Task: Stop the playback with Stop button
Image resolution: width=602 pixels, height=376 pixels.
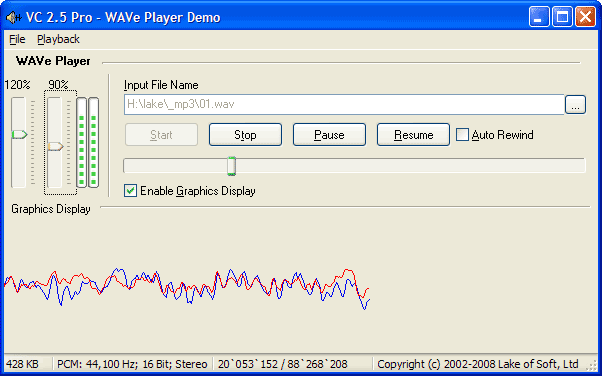Action: (x=245, y=135)
